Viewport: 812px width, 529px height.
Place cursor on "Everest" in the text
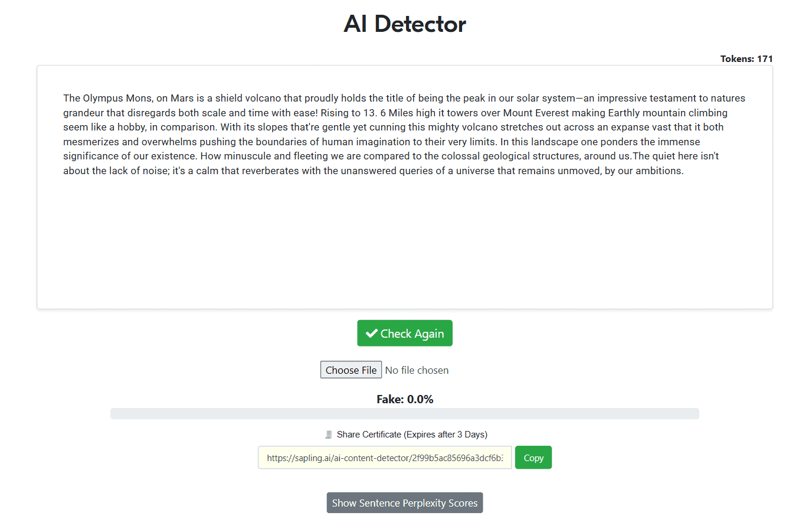click(552, 113)
